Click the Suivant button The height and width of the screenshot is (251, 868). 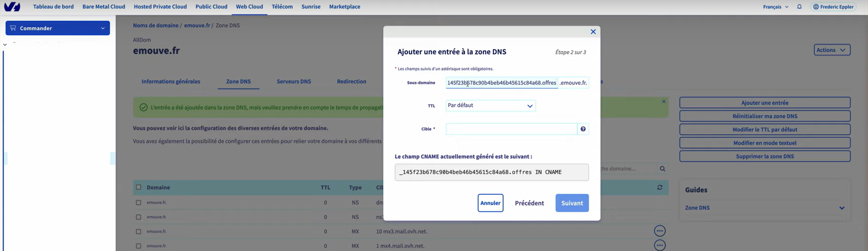(x=572, y=203)
